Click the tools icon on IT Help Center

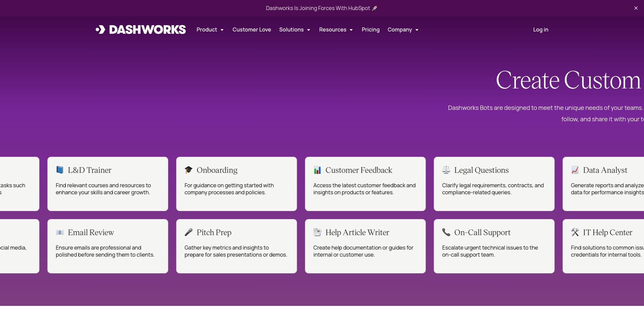575,232
